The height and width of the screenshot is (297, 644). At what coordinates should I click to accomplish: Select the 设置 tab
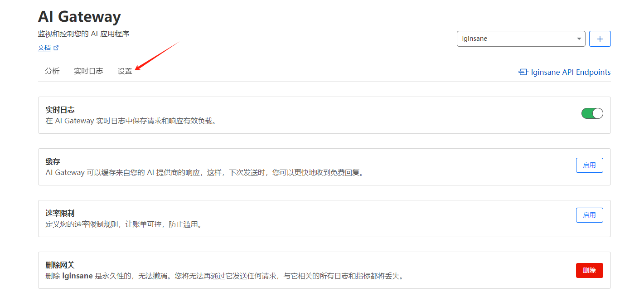(125, 71)
